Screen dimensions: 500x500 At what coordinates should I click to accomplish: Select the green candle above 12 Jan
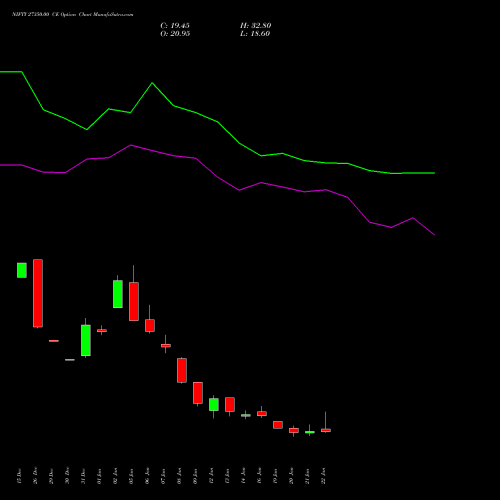point(214,404)
